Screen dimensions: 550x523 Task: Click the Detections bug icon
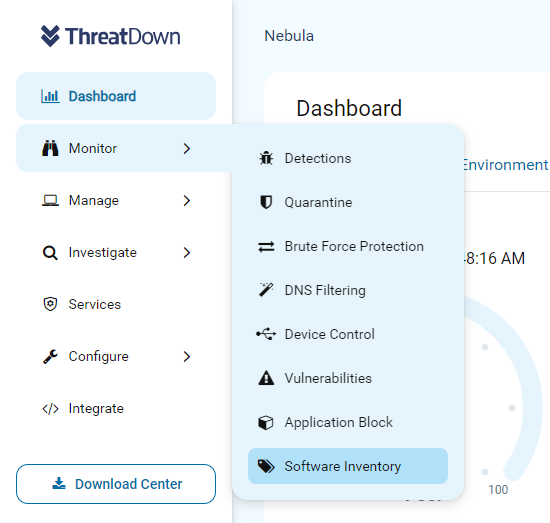(266, 158)
